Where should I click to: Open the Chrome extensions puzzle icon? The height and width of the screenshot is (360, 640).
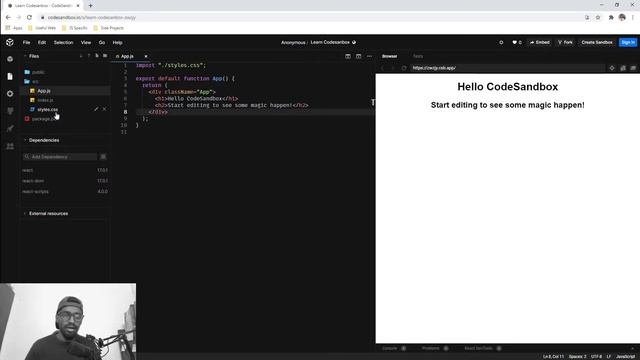tap(611, 18)
